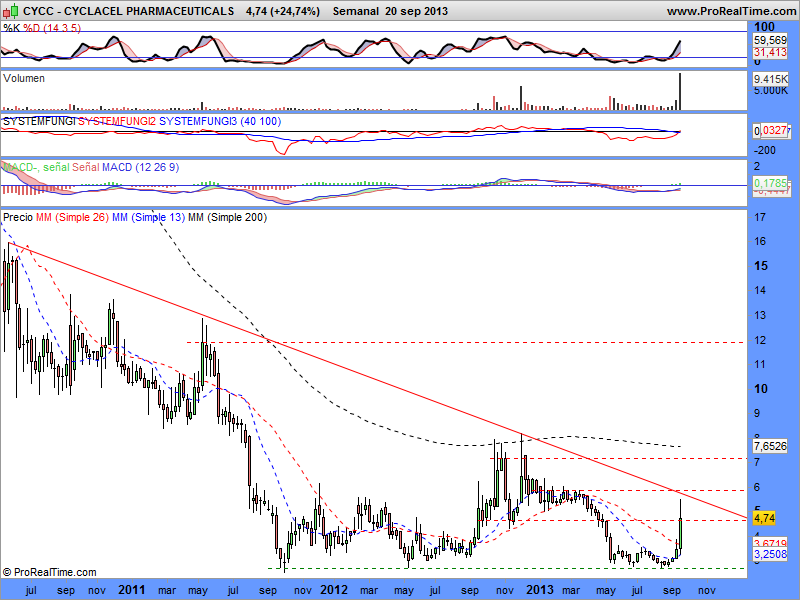
Task: Click the Semanal timeframe label
Action: [356, 11]
